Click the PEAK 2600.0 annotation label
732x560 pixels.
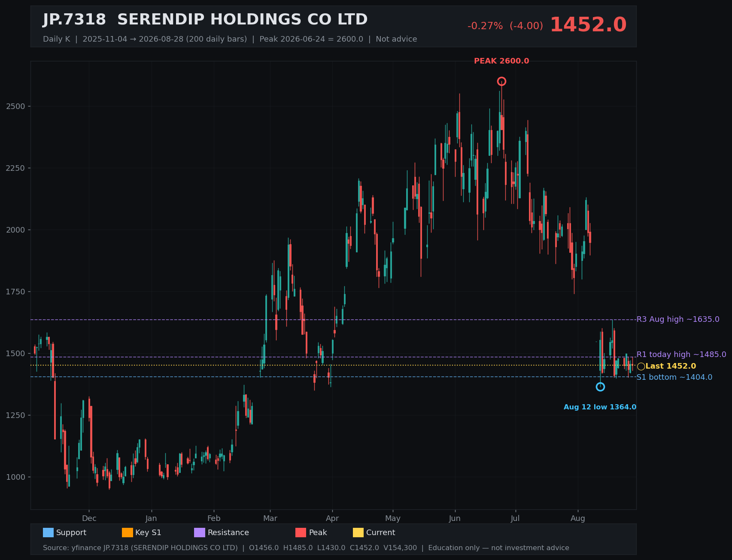click(x=501, y=61)
